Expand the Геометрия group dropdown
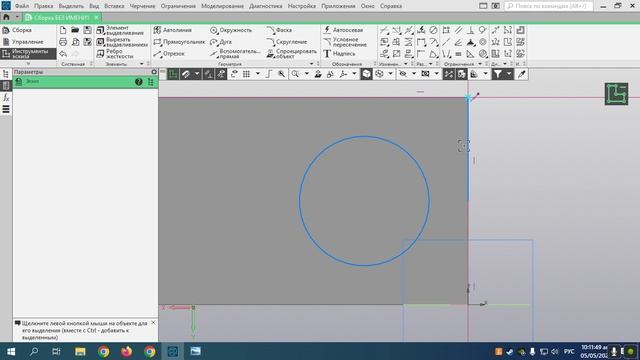Viewport: 640px width, 360px height. [x=311, y=64]
